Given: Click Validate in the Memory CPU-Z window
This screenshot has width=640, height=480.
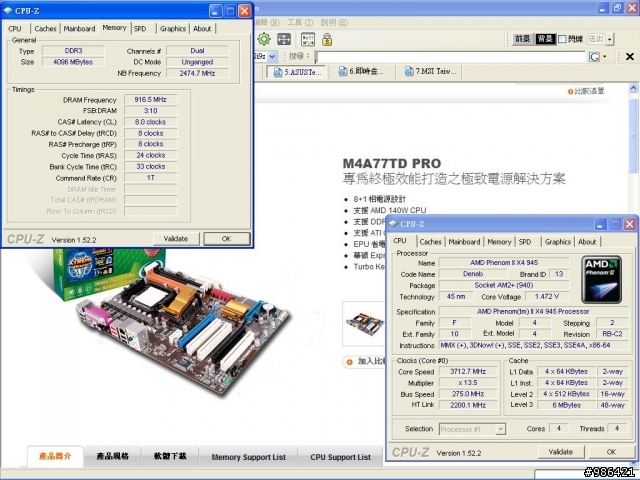Looking at the screenshot, I should [x=176, y=239].
